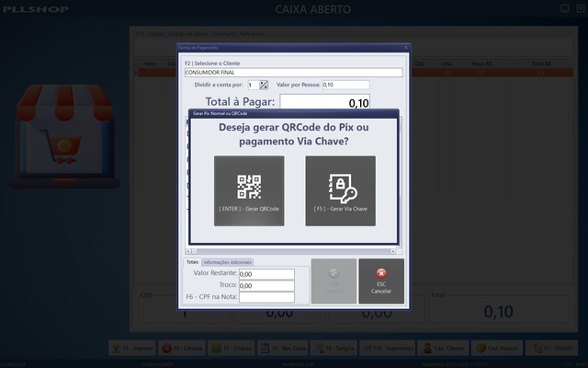The image size is (588, 368).
Task: Click the divide-bill percent icon
Action: tap(264, 85)
